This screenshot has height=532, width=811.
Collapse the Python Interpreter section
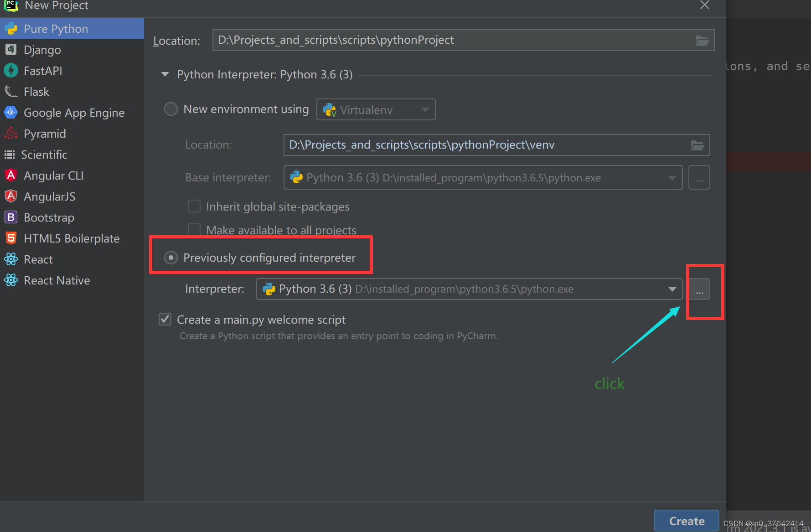point(165,74)
